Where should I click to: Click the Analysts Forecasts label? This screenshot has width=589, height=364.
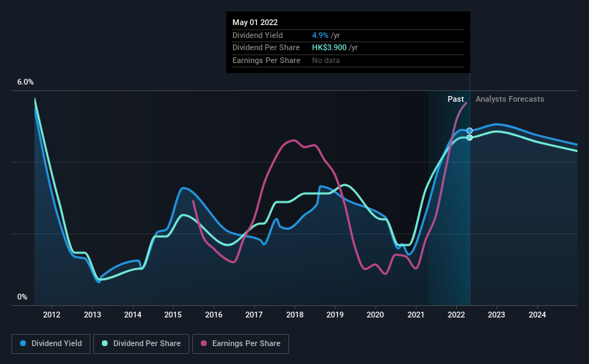click(510, 99)
